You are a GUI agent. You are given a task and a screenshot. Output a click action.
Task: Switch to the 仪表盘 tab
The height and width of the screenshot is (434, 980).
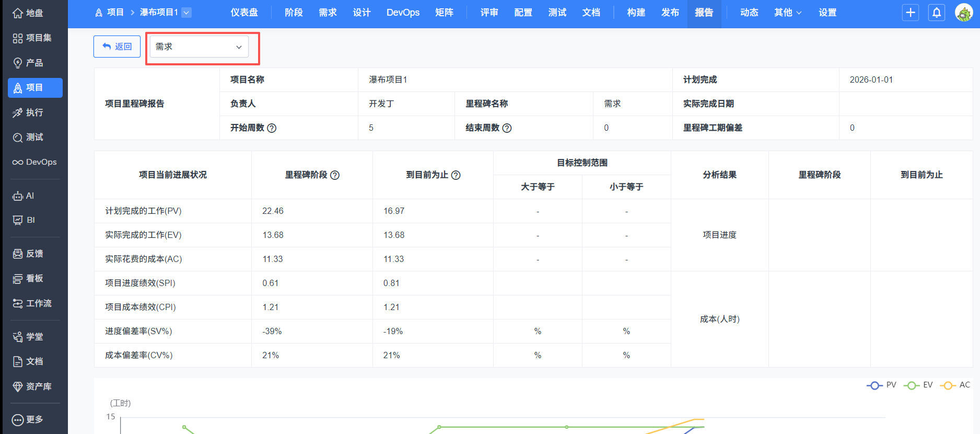(244, 13)
